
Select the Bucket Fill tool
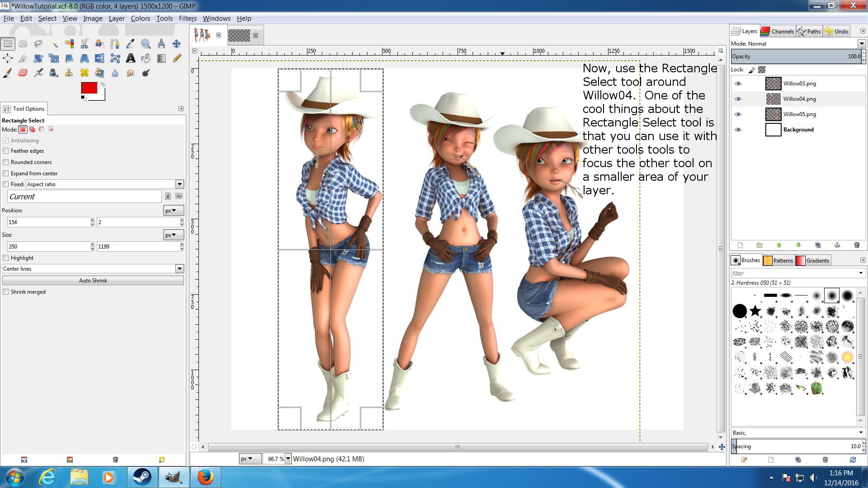point(146,58)
